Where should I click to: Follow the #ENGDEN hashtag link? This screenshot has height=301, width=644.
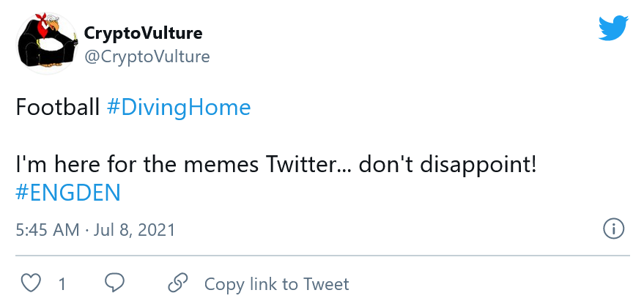(x=67, y=193)
